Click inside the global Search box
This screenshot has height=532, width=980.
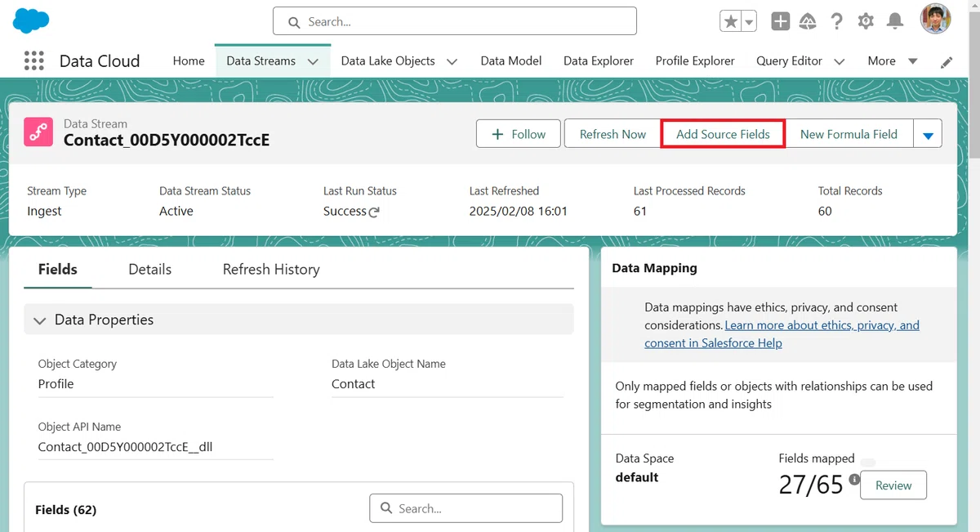tap(454, 21)
